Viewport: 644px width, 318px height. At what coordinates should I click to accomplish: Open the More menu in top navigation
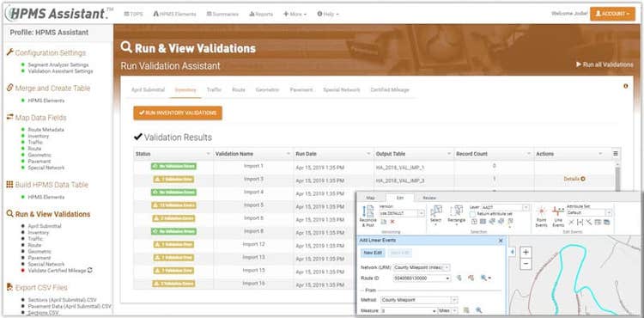click(x=295, y=14)
